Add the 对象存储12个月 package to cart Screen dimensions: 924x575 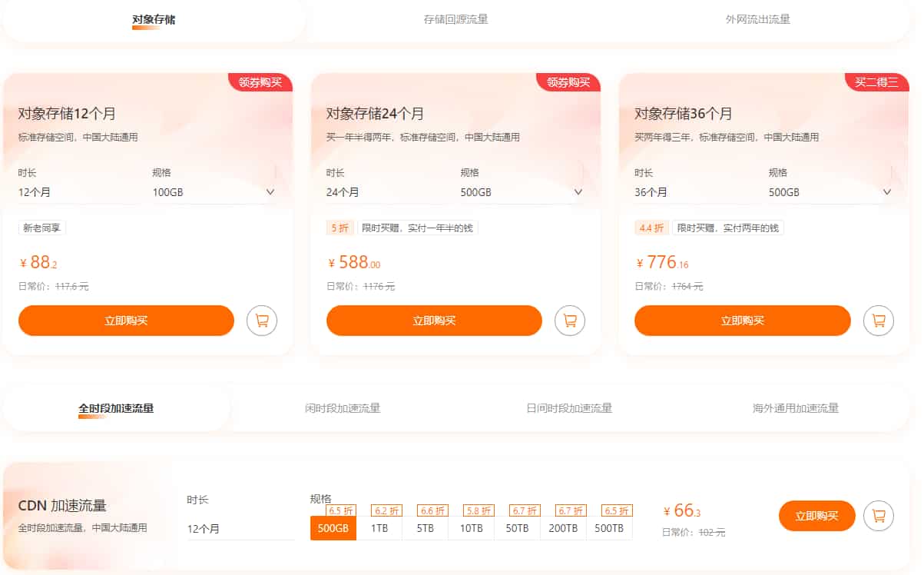pos(261,321)
